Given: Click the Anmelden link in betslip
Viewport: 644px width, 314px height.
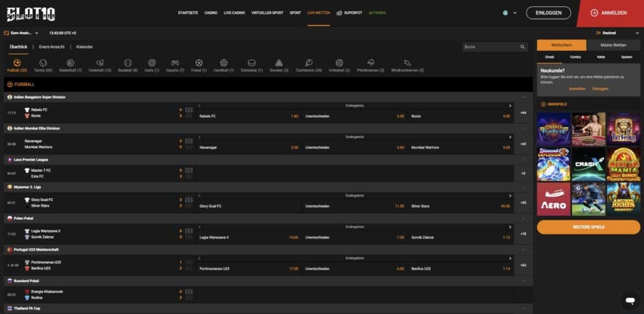Looking at the screenshot, I should 577,89.
